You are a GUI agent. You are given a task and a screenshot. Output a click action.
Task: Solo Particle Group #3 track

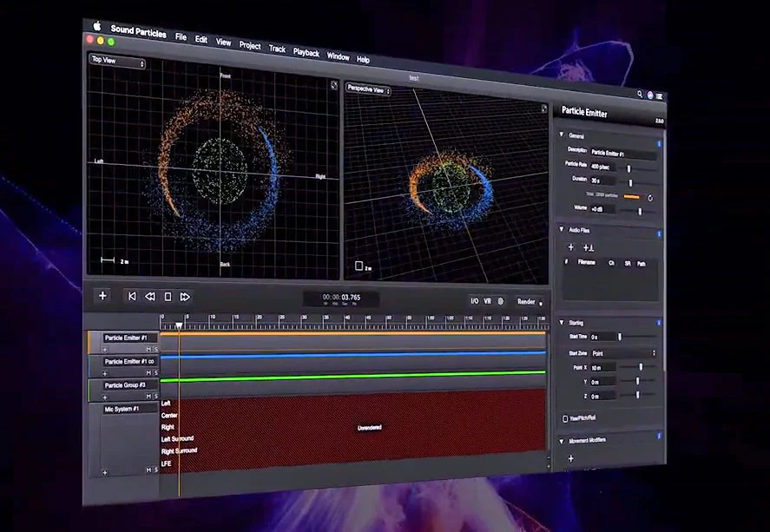156,396
